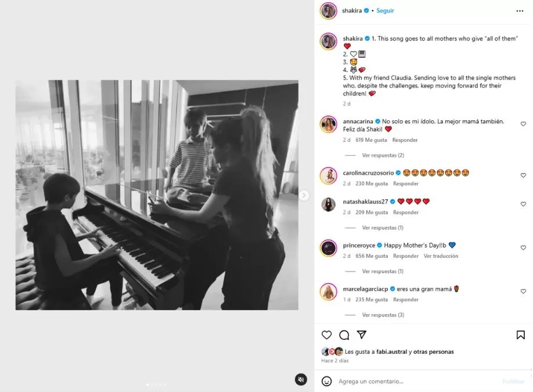Image resolution: width=533 pixels, height=392 pixels.
Task: Like marcelagarciacp's comment heart
Action: (x=523, y=292)
